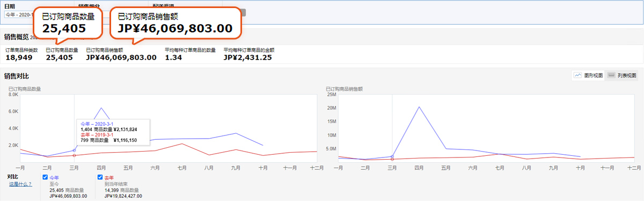Open the 这是什么? help link
The width and height of the screenshot is (644, 201).
pyautogui.click(x=20, y=184)
